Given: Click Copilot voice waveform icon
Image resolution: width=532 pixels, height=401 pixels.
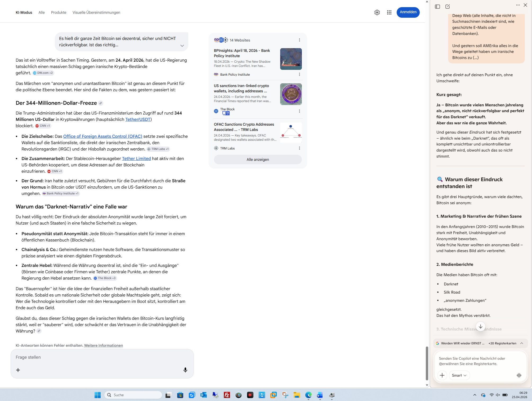Looking at the screenshot, I should coord(519,375).
